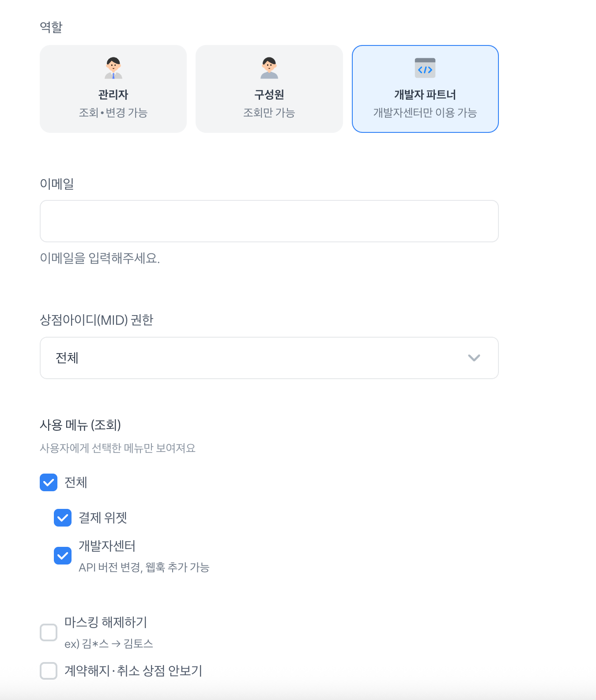
Task: Click the 마스킹 해제하기 label text
Action: 106,622
